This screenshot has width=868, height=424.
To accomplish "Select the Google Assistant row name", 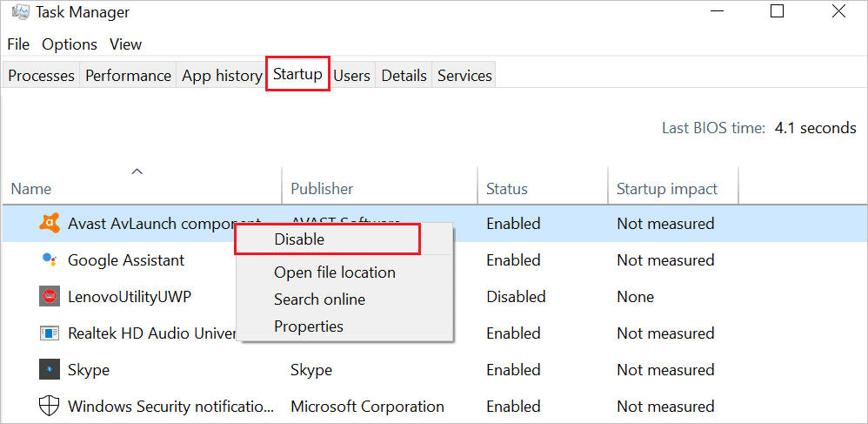I will (126, 260).
